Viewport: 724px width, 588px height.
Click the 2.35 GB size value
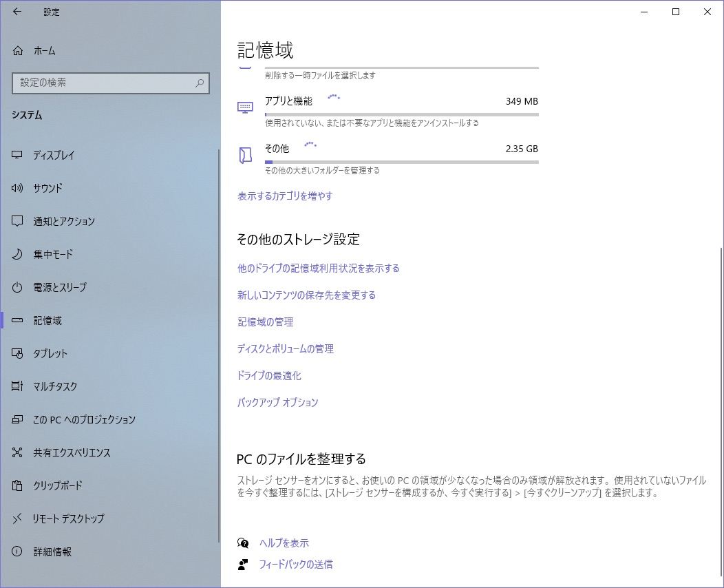[x=522, y=149]
